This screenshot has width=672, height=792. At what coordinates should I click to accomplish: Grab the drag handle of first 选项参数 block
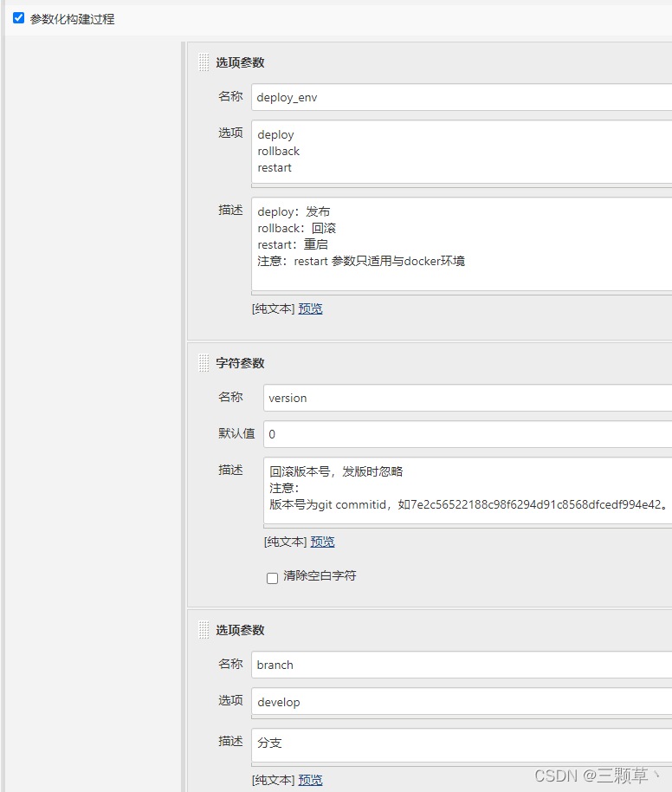204,62
